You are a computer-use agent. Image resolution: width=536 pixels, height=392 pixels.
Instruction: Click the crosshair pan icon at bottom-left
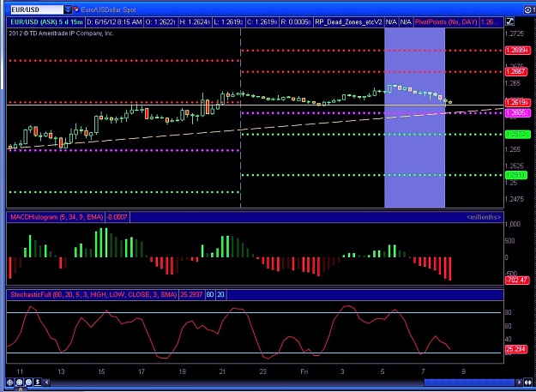pyautogui.click(x=10, y=382)
